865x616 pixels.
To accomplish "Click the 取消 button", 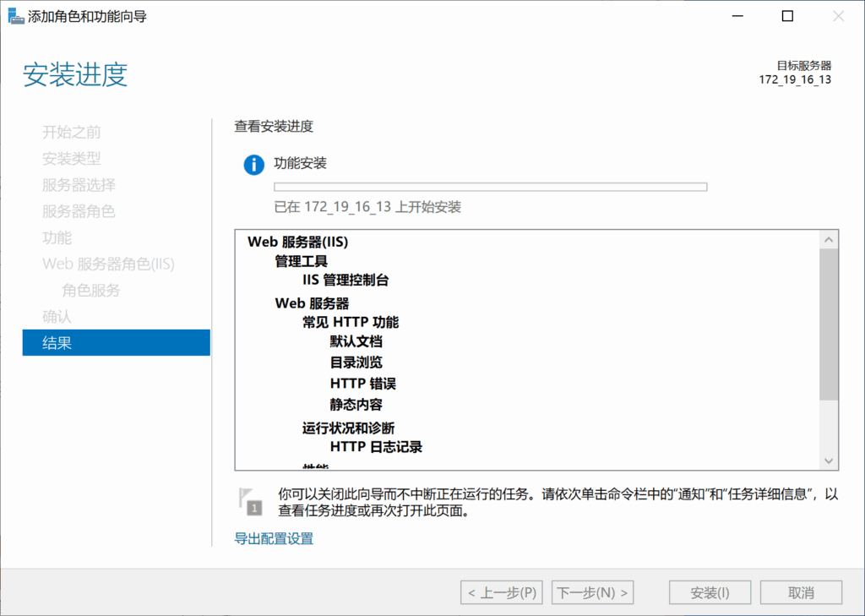I will point(800,592).
